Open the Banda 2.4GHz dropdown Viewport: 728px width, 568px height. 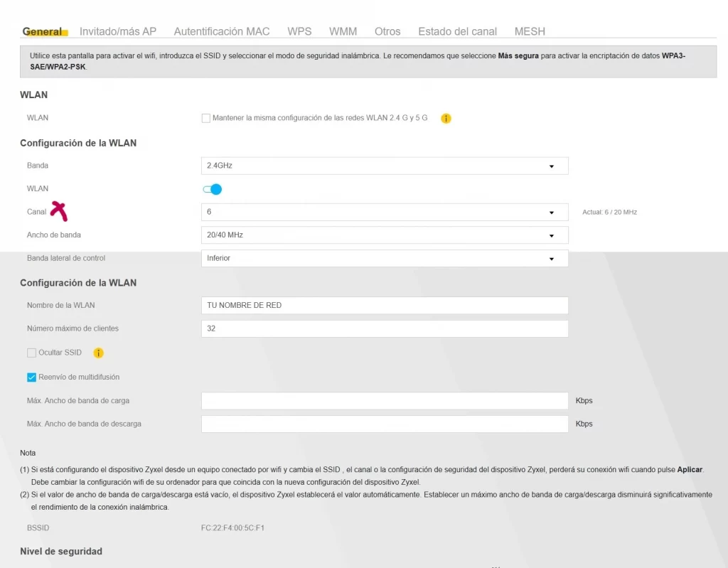click(x=385, y=166)
